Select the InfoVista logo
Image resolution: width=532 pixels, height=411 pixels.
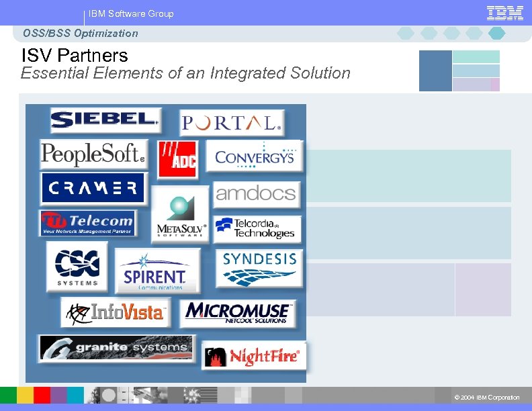(x=116, y=312)
